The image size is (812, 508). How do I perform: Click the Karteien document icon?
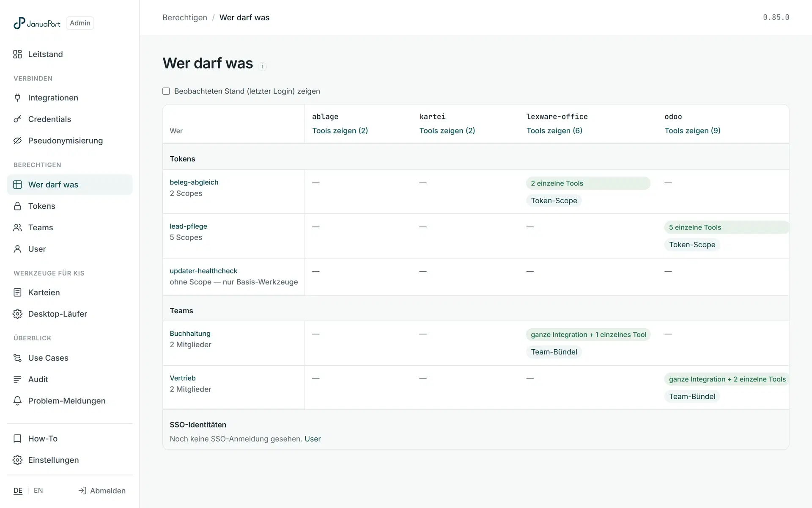17,293
